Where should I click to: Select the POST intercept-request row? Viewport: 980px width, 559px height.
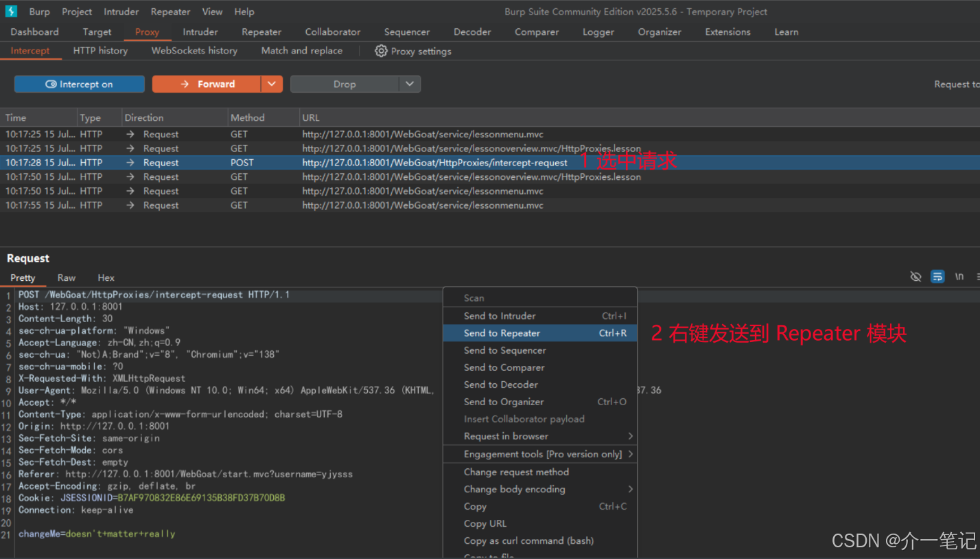[490, 163]
